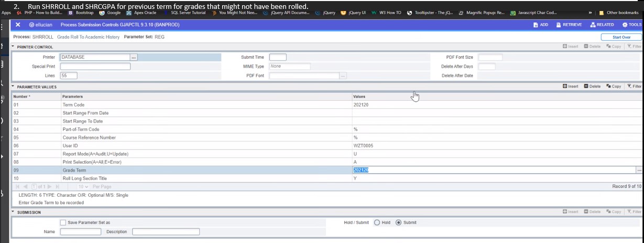Select the Term Code parameter row
The width and height of the screenshot is (644, 243).
(x=73, y=105)
